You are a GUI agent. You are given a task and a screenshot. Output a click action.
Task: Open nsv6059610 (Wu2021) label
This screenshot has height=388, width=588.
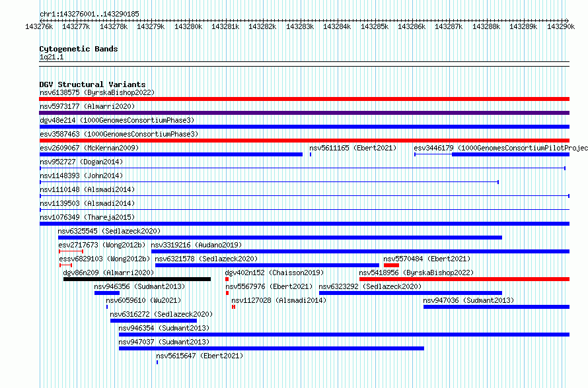(x=143, y=300)
